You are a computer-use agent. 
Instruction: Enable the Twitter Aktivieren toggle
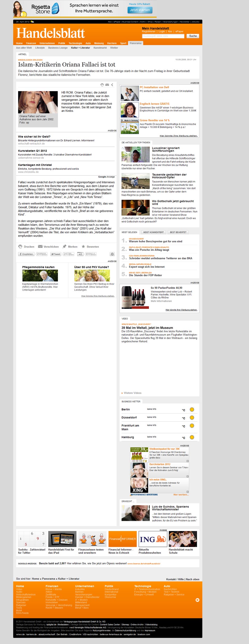pyautogui.click(x=68, y=254)
